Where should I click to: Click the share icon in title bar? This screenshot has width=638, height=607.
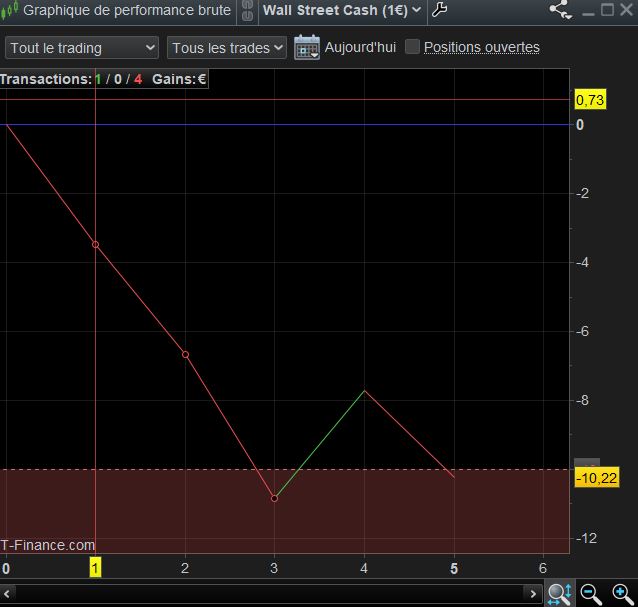(x=561, y=9)
